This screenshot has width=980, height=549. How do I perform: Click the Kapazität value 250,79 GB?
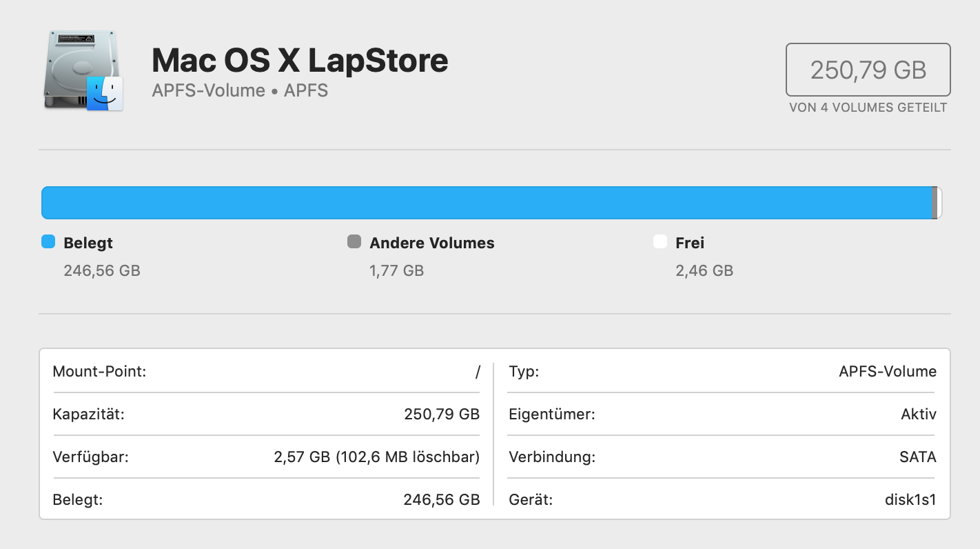click(442, 415)
